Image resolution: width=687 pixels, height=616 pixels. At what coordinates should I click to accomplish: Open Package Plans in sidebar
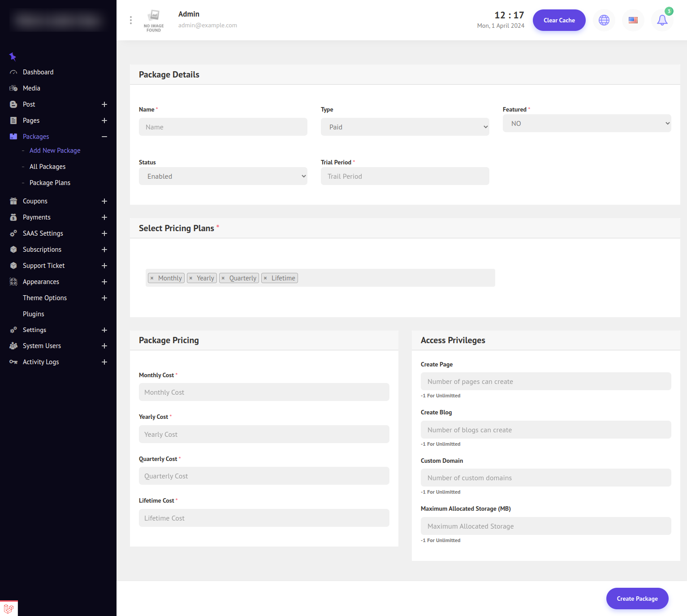tap(50, 183)
